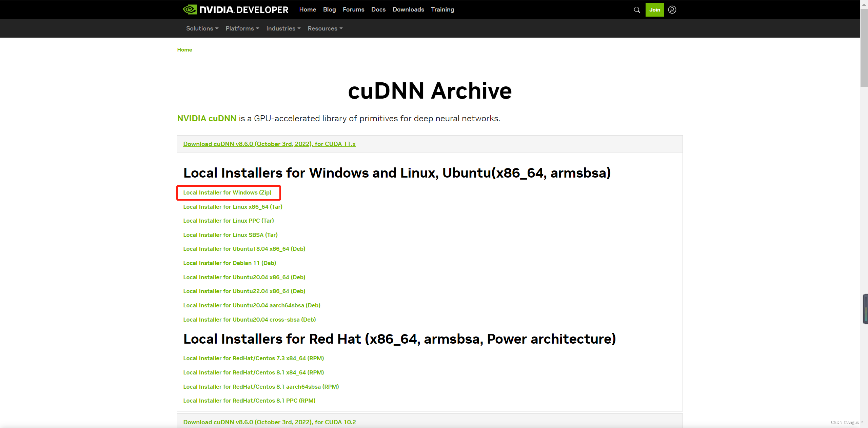The width and height of the screenshot is (868, 428).
Task: Open the Forums navigation item
Action: pos(353,9)
